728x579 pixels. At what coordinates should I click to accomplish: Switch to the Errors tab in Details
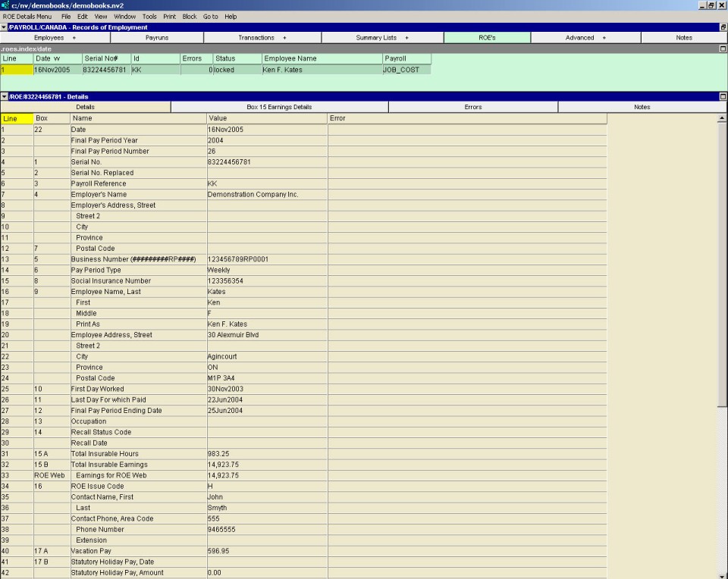point(472,107)
